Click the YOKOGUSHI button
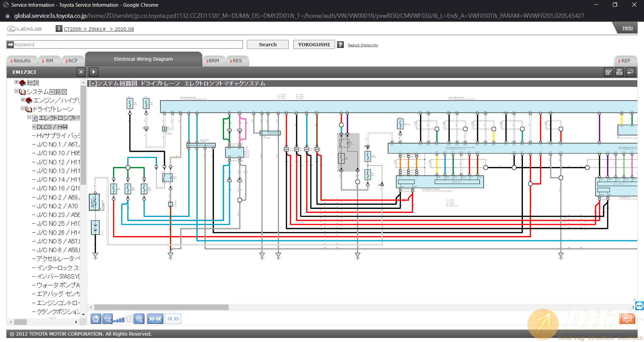644x342 pixels. coord(314,45)
